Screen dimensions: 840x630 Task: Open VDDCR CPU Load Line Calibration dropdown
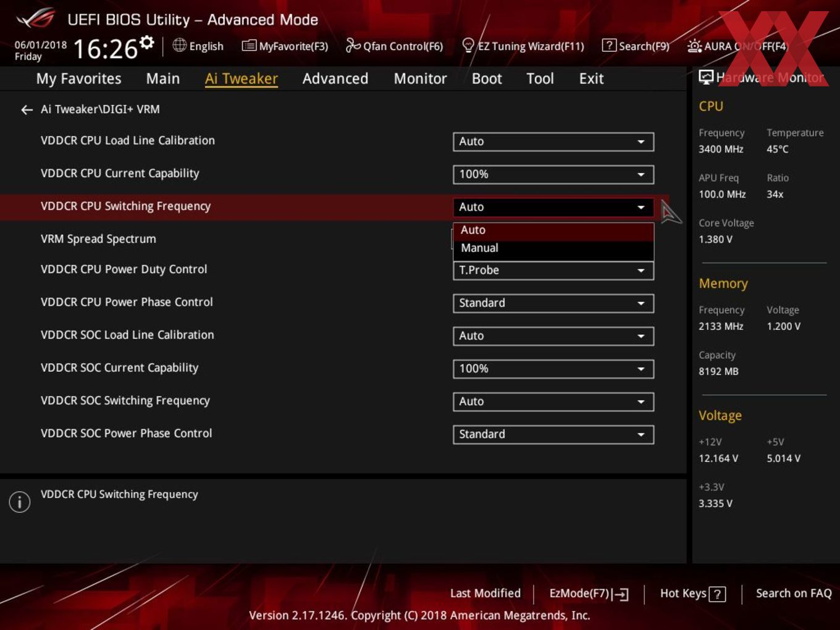point(553,141)
